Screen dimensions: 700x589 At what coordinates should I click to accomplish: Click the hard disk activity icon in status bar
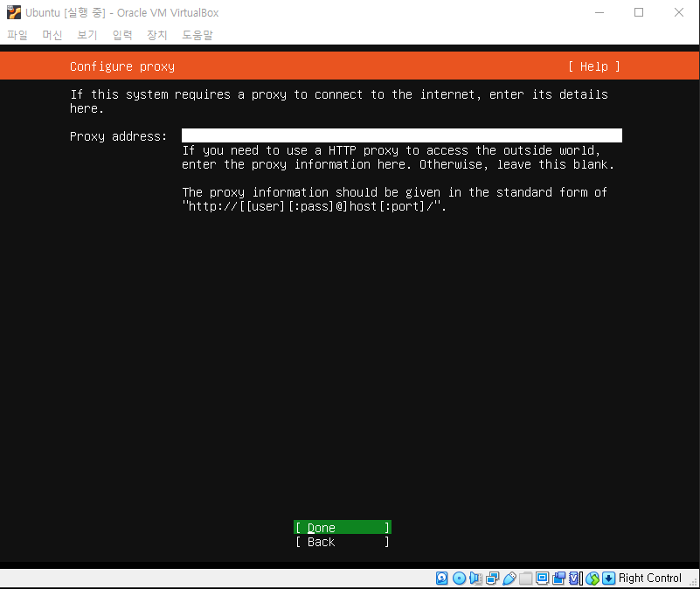(x=442, y=579)
